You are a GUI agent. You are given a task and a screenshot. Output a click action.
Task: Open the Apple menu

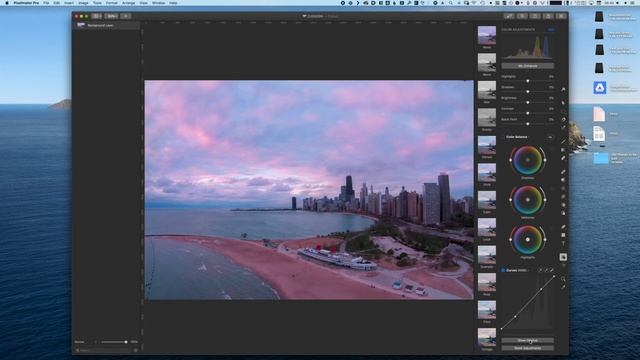coord(7,3)
